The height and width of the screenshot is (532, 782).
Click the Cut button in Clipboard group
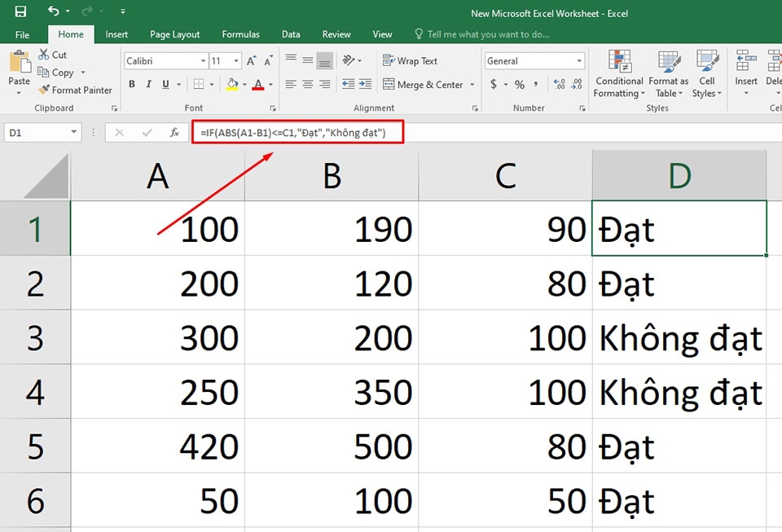(x=51, y=55)
